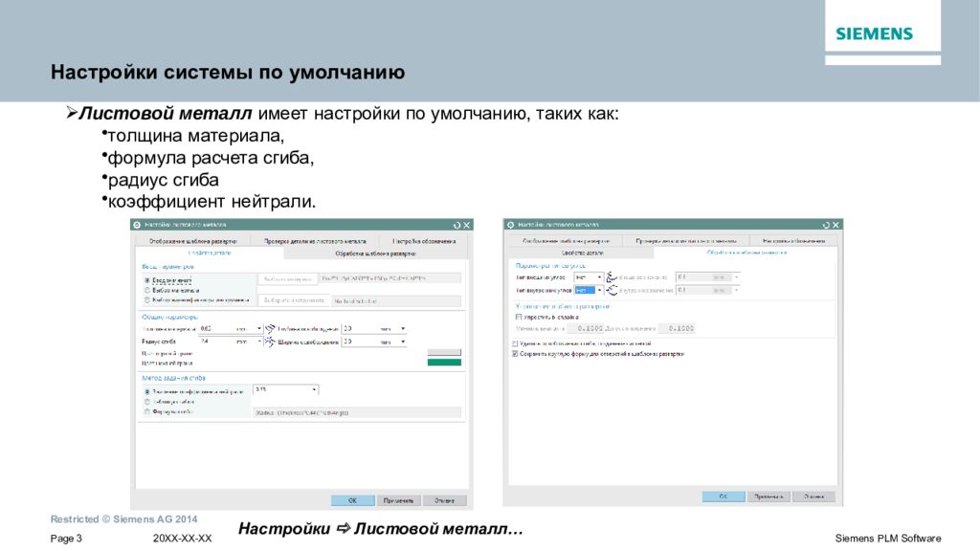Switch to 'Свойства детали' tab in right dialog
This screenshot has height=551, width=980.
coord(582,253)
